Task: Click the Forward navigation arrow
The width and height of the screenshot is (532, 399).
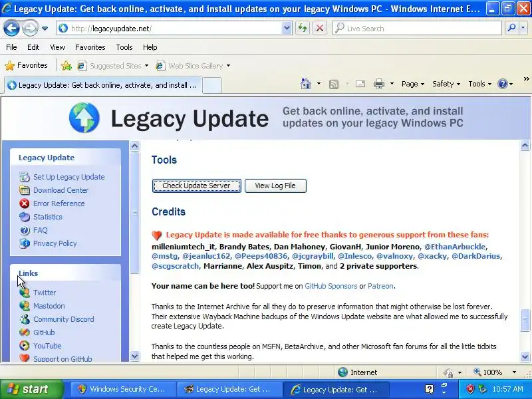Action: pyautogui.click(x=30, y=29)
